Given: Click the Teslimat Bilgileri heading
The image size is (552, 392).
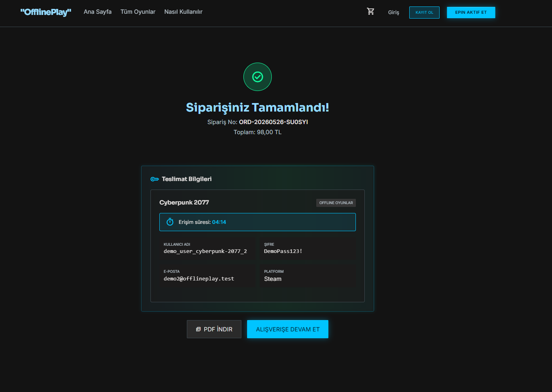Looking at the screenshot, I should [x=186, y=179].
